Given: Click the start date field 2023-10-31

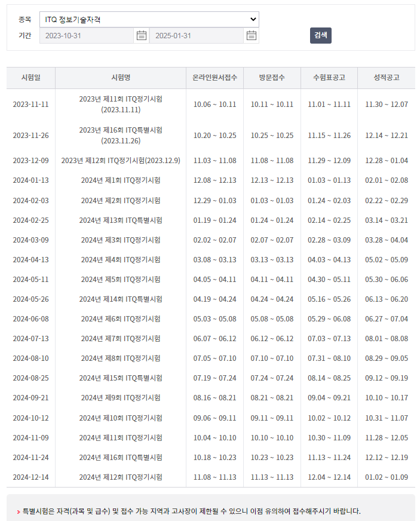Looking at the screenshot, I should (87, 36).
